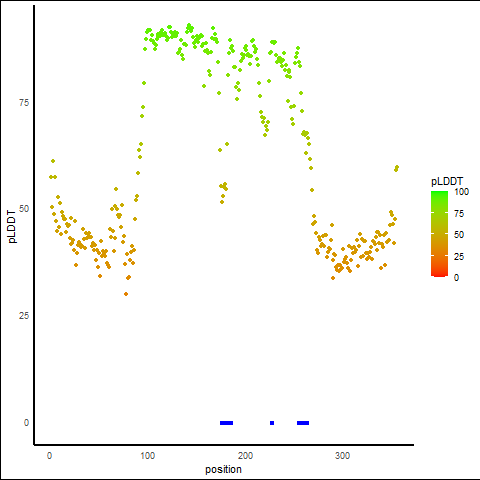The image size is (480, 480).
Task: Click the y-axis tick label 50
Action: (x=24, y=209)
